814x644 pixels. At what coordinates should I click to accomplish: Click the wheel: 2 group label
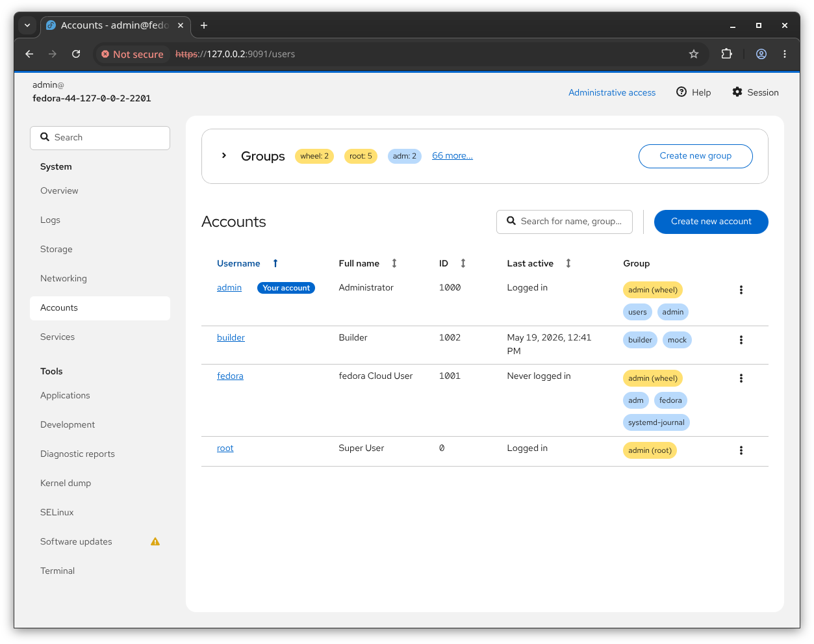[314, 156]
